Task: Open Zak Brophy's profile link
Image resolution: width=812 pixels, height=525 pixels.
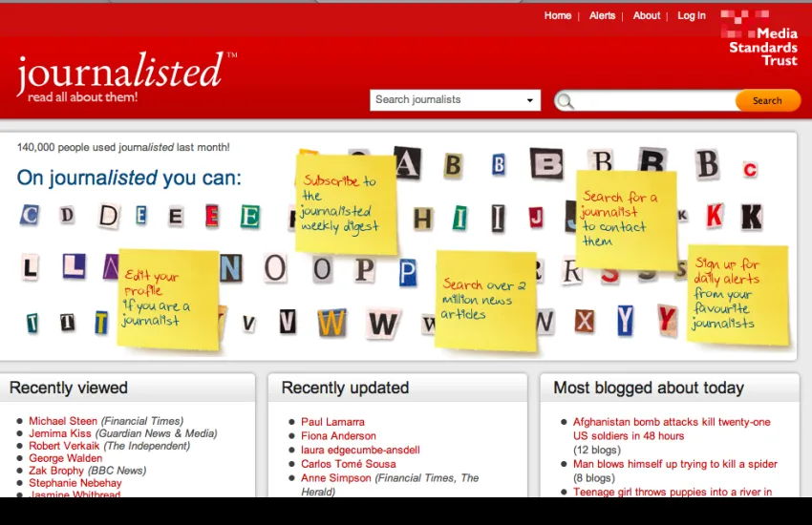Action: 56,471
